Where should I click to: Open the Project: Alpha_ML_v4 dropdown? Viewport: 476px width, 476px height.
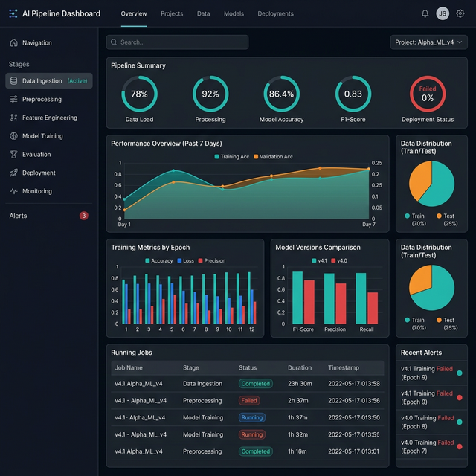coord(428,42)
